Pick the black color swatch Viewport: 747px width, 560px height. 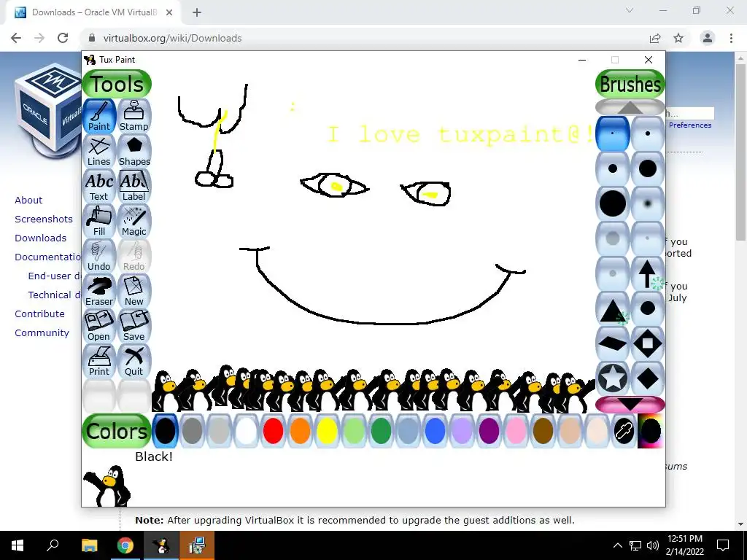pos(166,431)
